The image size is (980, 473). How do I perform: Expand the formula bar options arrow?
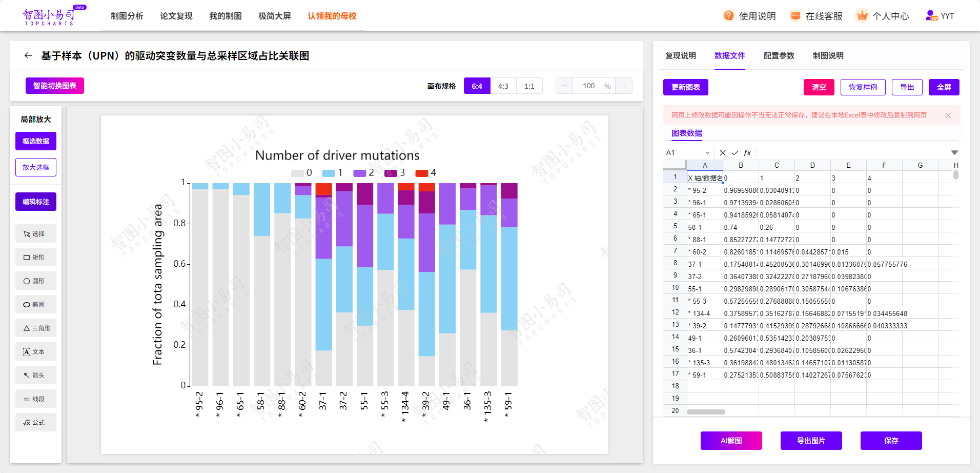[954, 152]
